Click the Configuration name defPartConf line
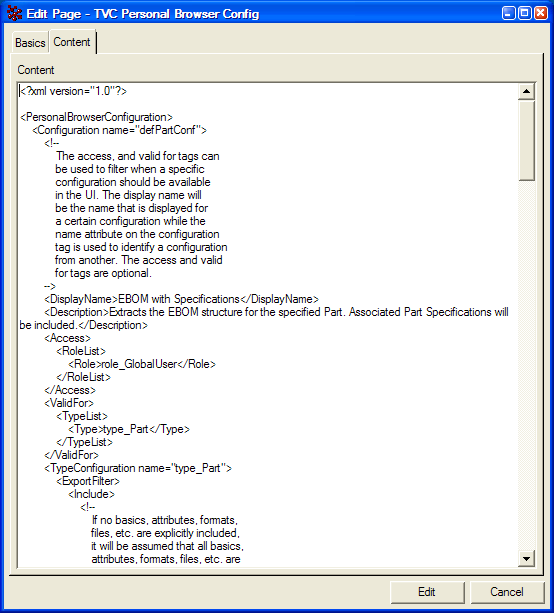Image resolution: width=554 pixels, height=613 pixels. [x=119, y=130]
